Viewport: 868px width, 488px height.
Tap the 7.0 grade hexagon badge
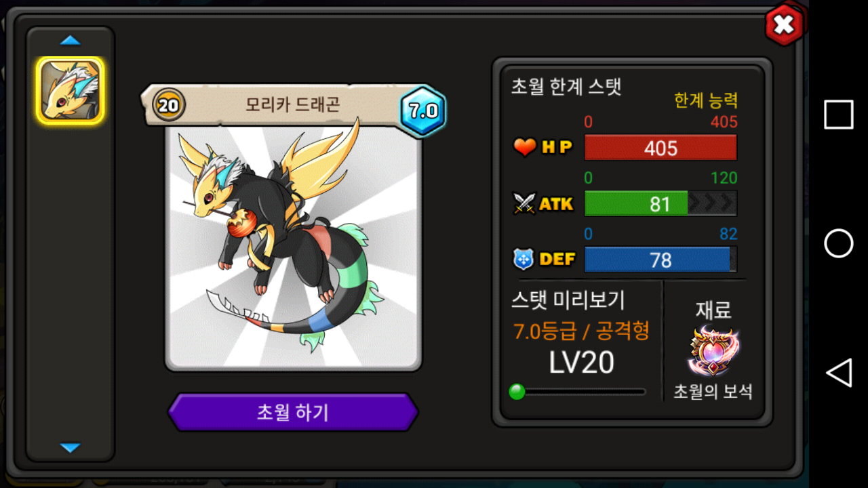[x=423, y=110]
